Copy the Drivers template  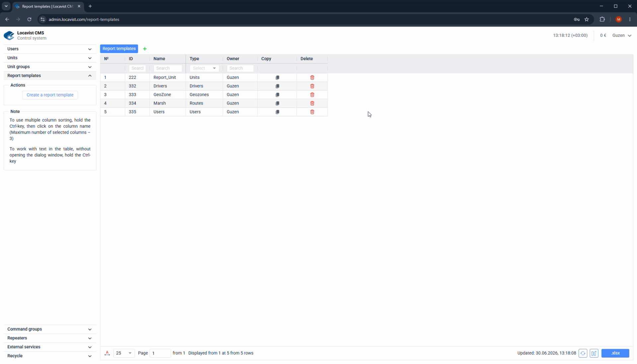[x=277, y=86]
